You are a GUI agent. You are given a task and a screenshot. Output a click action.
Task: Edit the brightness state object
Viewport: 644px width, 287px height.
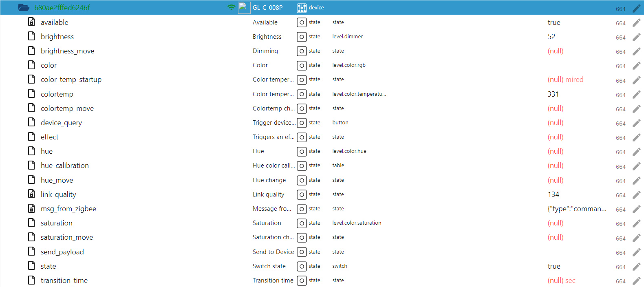pyautogui.click(x=636, y=37)
